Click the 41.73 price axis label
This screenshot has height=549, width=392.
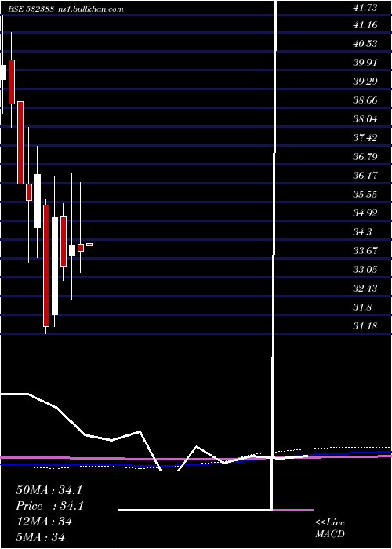click(365, 8)
